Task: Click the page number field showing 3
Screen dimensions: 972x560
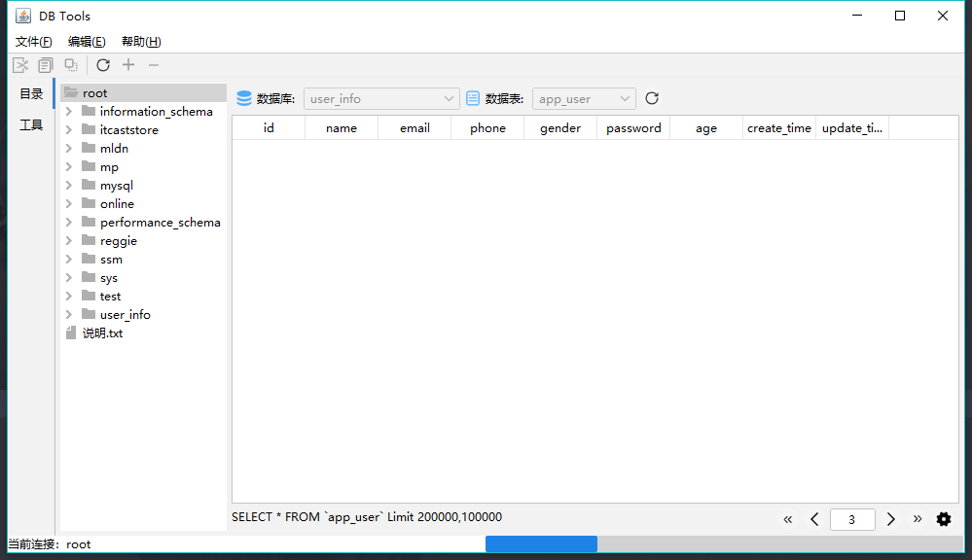Action: [852, 519]
